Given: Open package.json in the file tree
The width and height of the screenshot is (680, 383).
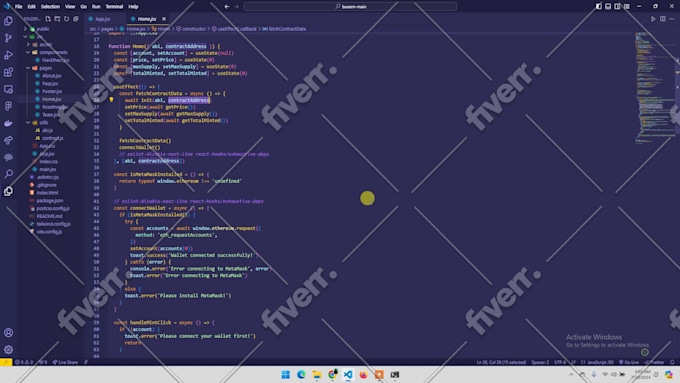Looking at the screenshot, I should pyautogui.click(x=49, y=201).
